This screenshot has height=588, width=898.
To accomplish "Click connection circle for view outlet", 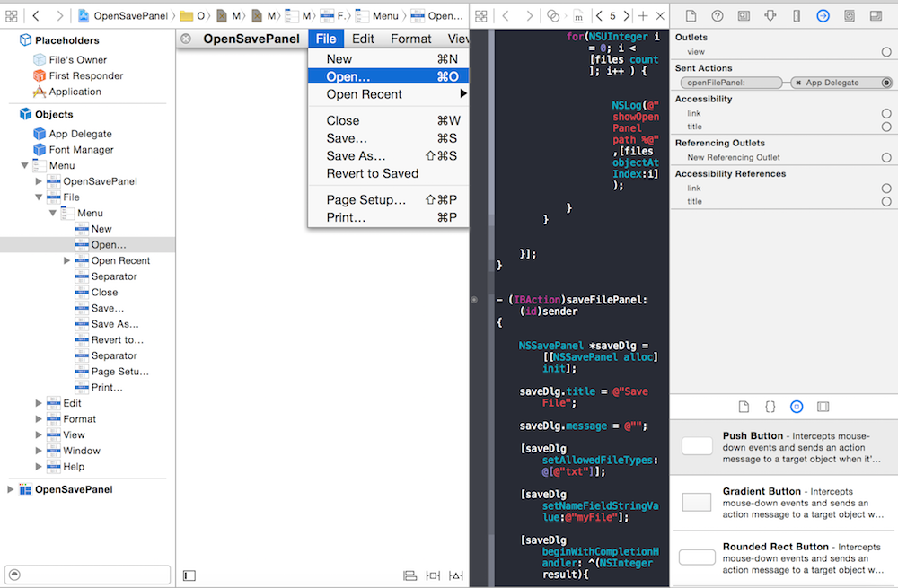I will (886, 52).
